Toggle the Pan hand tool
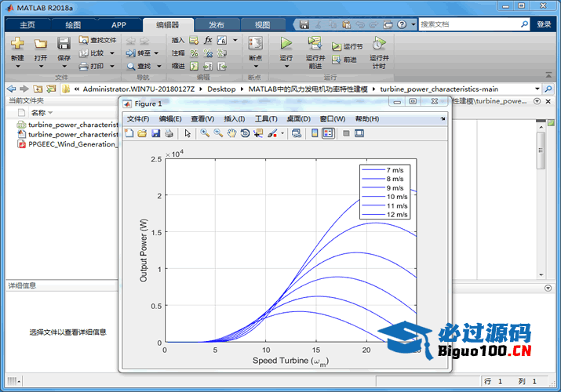 (231, 133)
